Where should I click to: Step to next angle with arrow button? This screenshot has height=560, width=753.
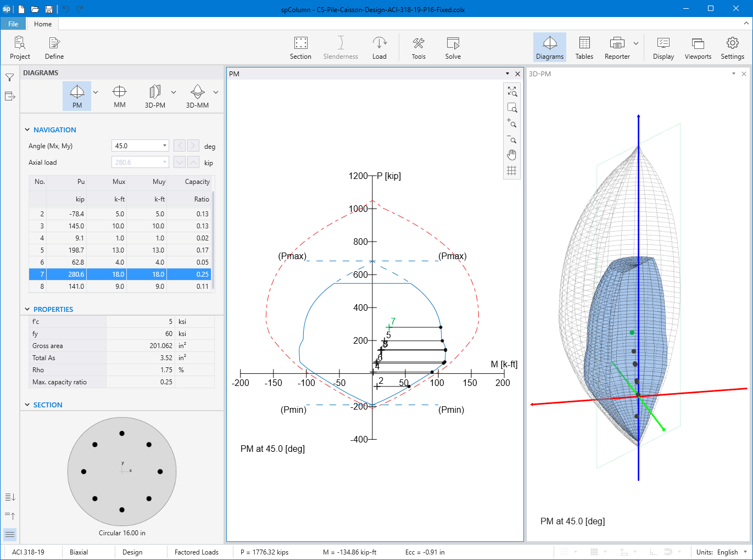pyautogui.click(x=193, y=145)
